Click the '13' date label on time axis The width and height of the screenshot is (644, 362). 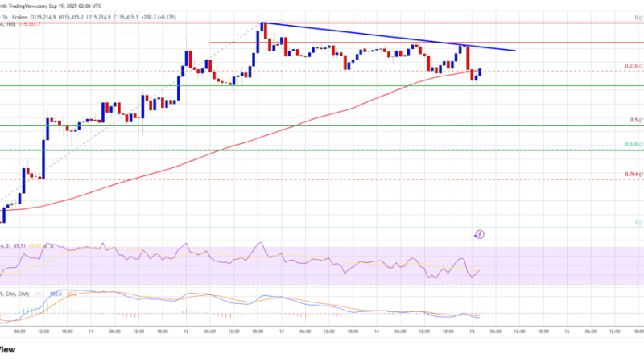click(281, 331)
